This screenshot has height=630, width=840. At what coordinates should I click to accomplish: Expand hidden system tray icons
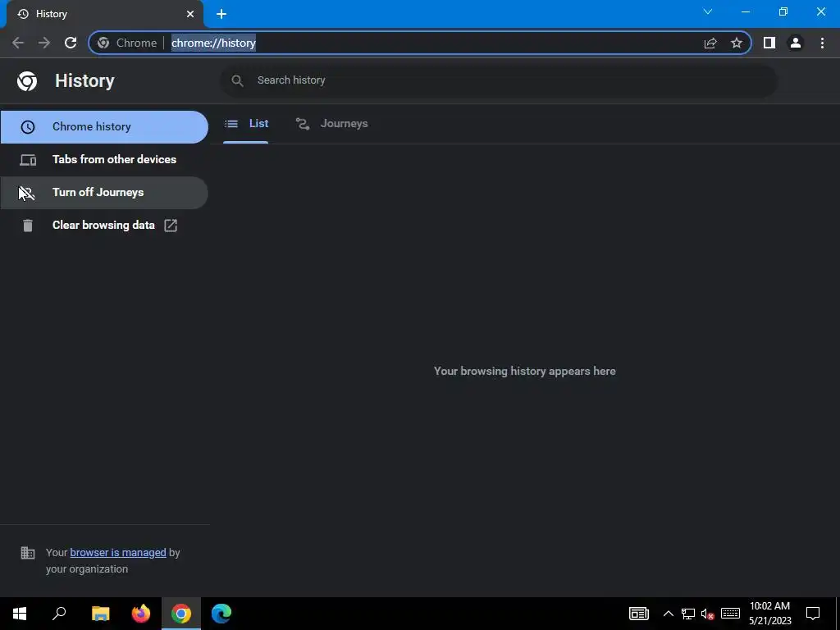tap(668, 614)
